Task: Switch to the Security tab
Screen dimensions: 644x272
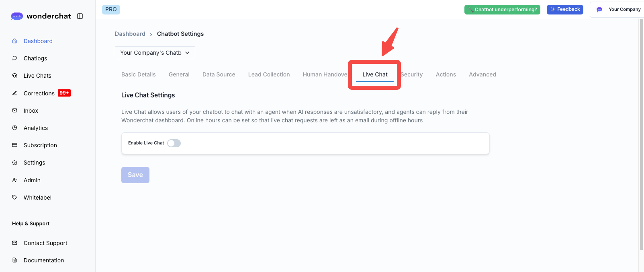Action: point(412,74)
